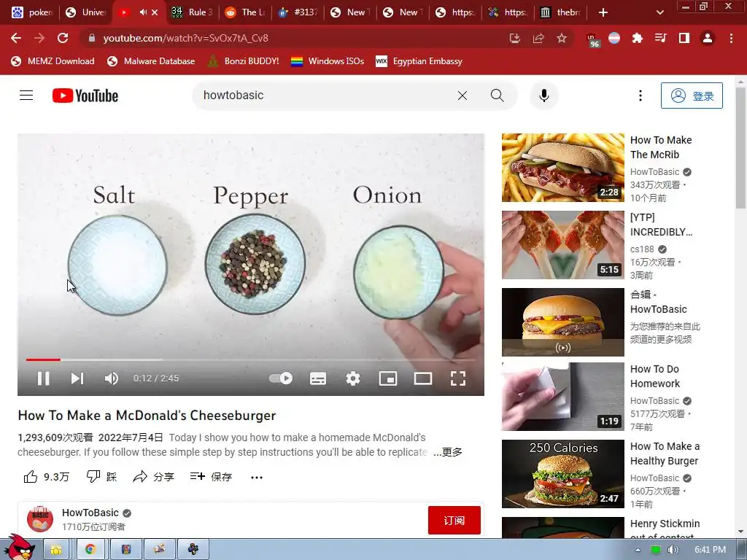Open the extensions puzzle icon
This screenshot has height=560, width=747.
(637, 38)
